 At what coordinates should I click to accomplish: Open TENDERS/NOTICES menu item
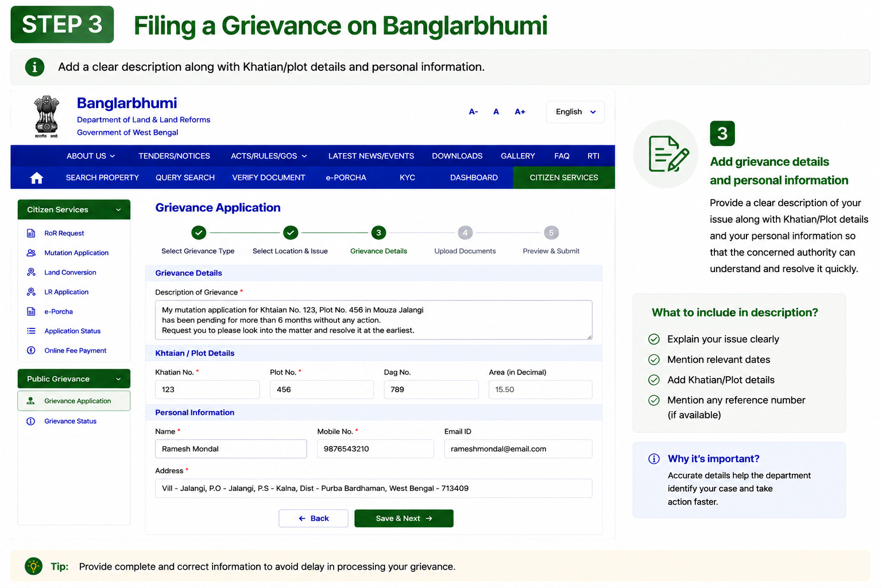click(174, 156)
